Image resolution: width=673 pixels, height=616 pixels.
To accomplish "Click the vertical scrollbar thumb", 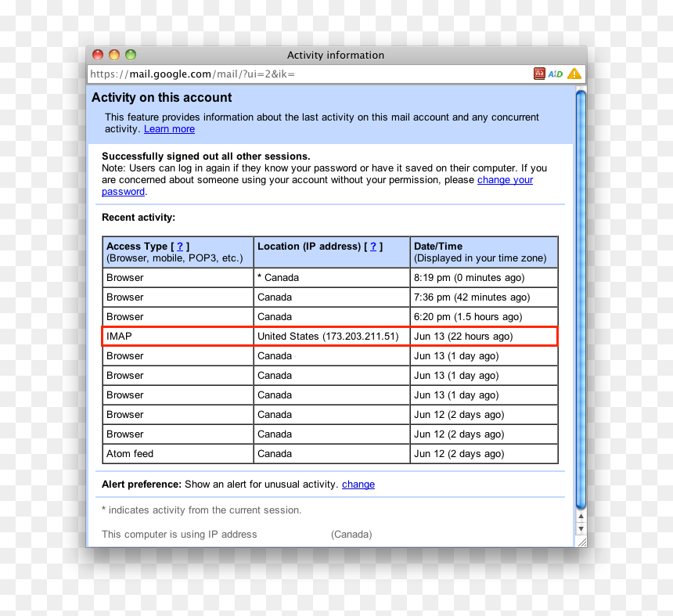I will [581, 300].
